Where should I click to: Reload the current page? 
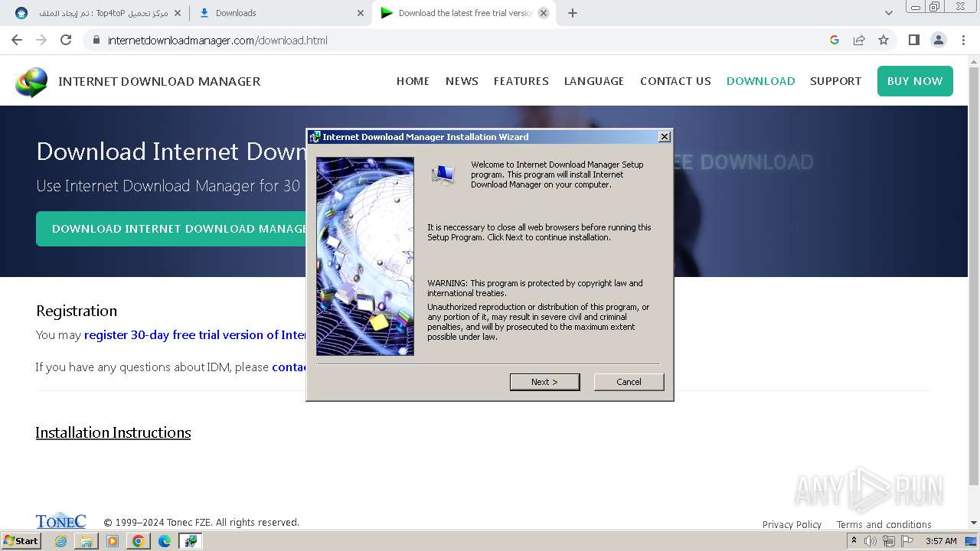coord(66,40)
